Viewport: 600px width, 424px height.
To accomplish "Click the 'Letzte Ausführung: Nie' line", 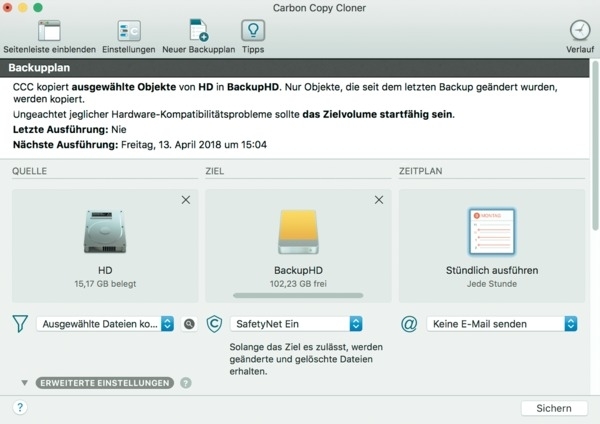I will tap(70, 129).
